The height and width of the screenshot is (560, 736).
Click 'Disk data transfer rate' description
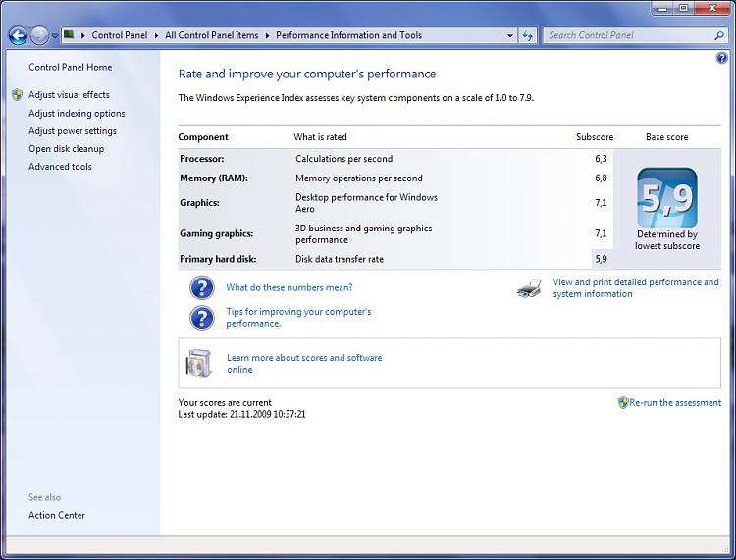coord(340,259)
